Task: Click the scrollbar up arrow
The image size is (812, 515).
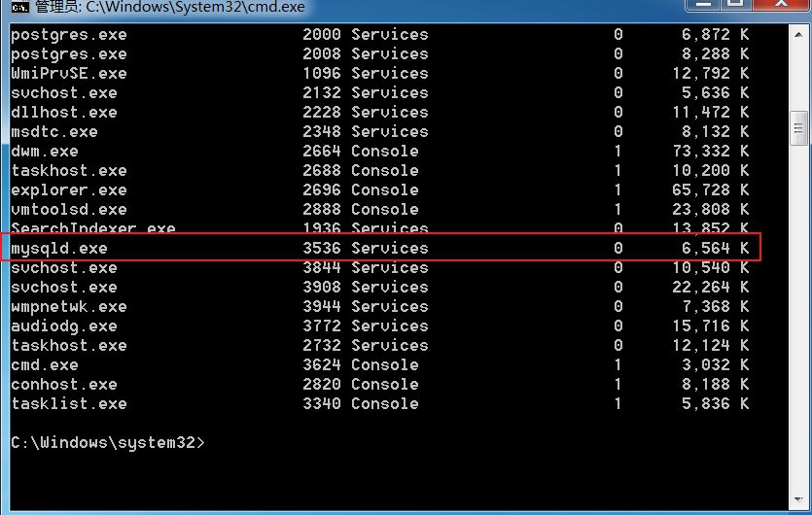Action: pos(799,34)
